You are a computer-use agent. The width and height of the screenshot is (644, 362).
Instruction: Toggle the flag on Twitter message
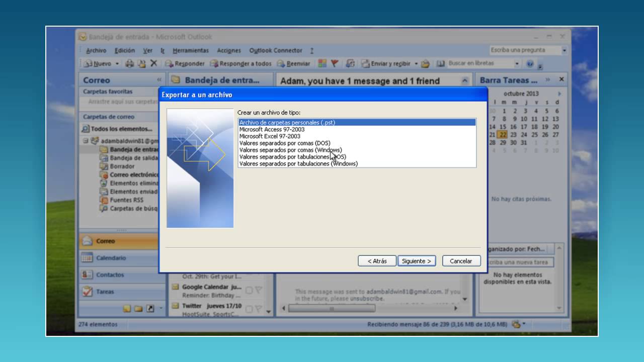258,309
